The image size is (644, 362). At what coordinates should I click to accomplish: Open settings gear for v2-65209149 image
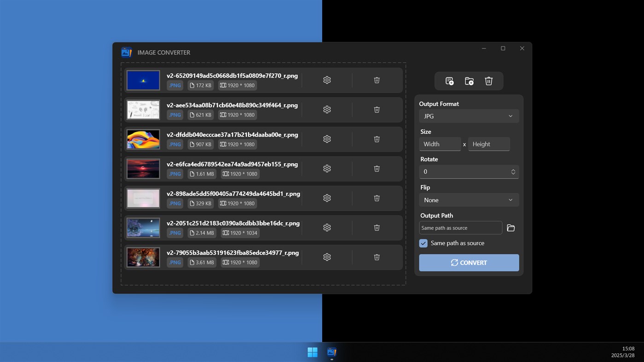point(327,80)
